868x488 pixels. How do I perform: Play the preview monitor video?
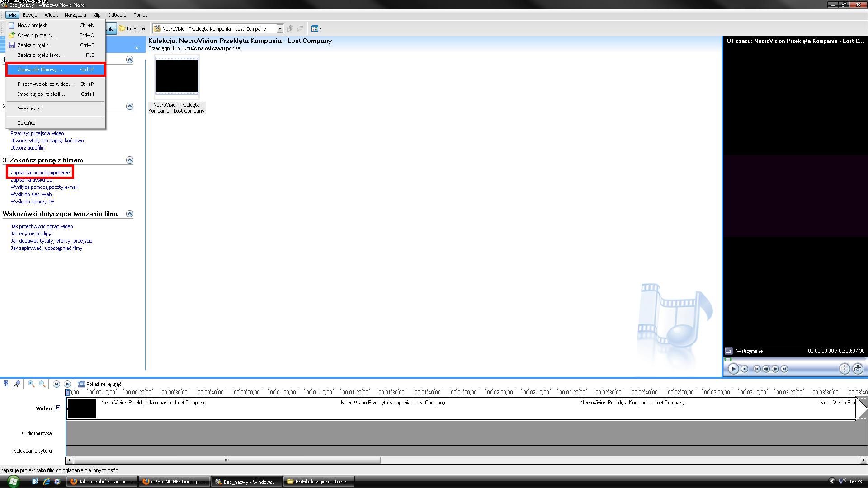click(733, 369)
